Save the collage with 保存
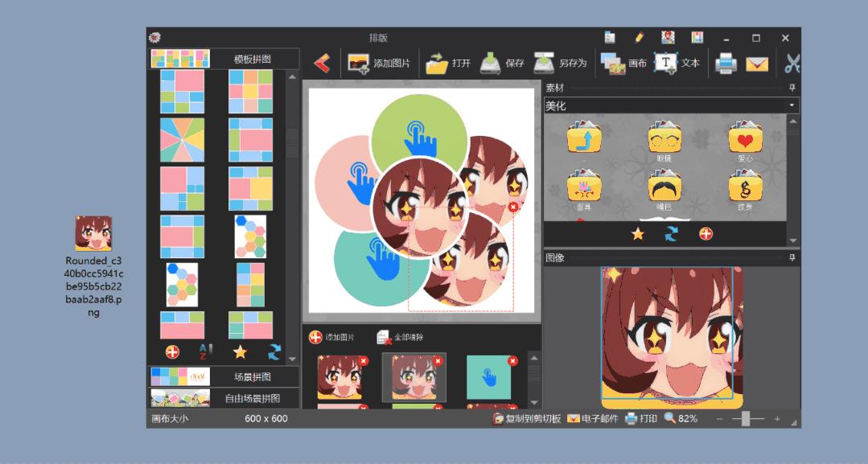 point(502,63)
